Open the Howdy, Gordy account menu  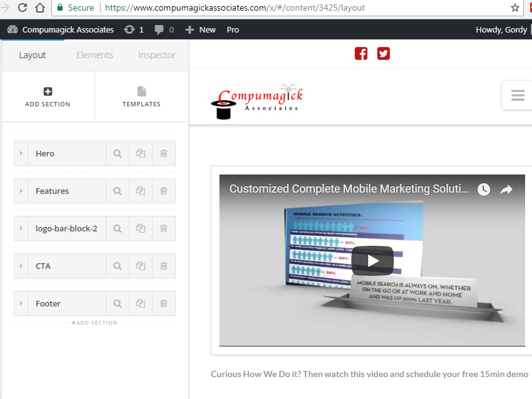[x=501, y=30]
